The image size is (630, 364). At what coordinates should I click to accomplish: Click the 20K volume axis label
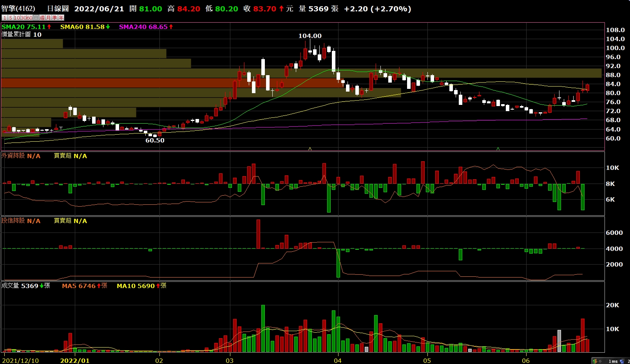click(612, 305)
